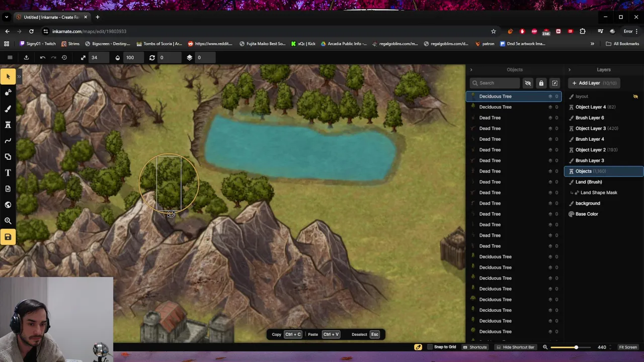This screenshot has height=362, width=644.
Task: Collapse the Objects panel chevron
Action: (x=471, y=70)
